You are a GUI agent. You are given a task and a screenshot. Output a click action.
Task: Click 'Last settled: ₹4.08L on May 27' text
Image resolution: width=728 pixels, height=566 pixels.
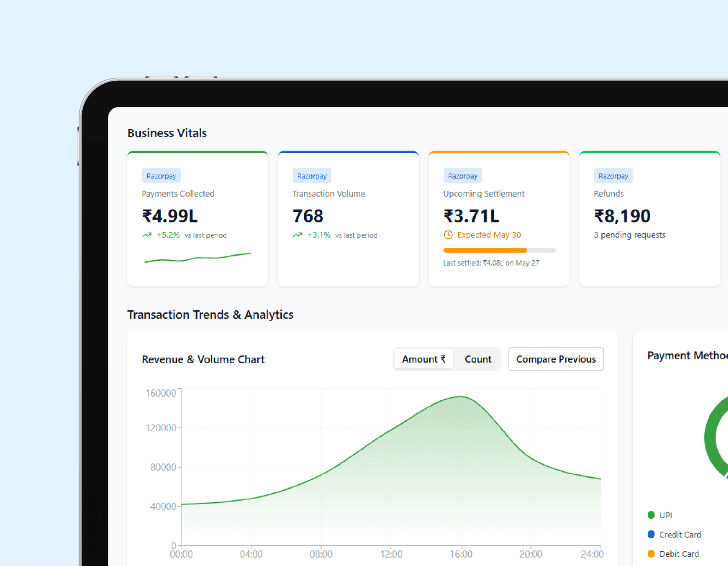coord(491,263)
